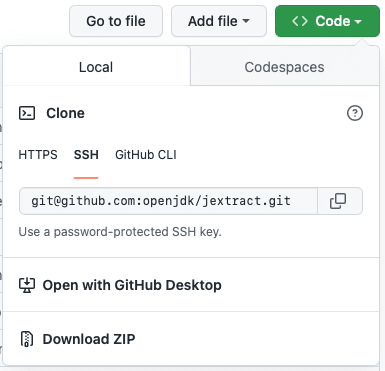Select the SSH clone option
Image resolution: width=385 pixels, height=371 pixels.
coord(86,155)
